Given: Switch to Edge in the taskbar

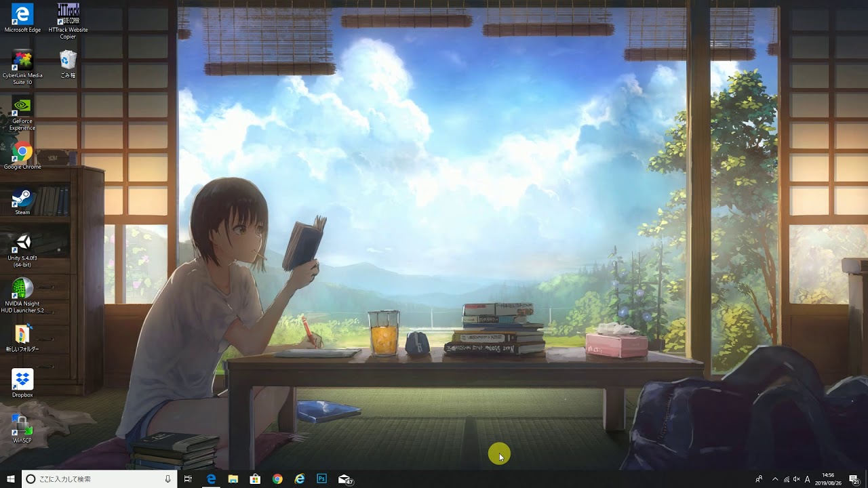Looking at the screenshot, I should 212,479.
